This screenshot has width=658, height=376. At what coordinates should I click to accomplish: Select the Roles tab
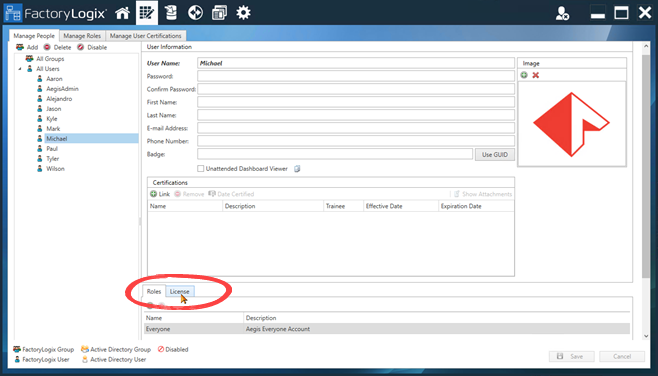pos(154,291)
